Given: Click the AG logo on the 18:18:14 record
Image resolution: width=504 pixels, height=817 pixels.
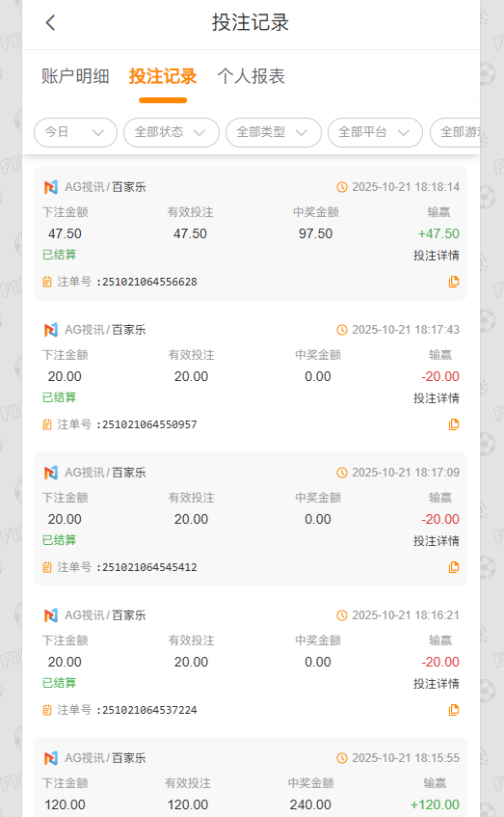Looking at the screenshot, I should (50, 187).
